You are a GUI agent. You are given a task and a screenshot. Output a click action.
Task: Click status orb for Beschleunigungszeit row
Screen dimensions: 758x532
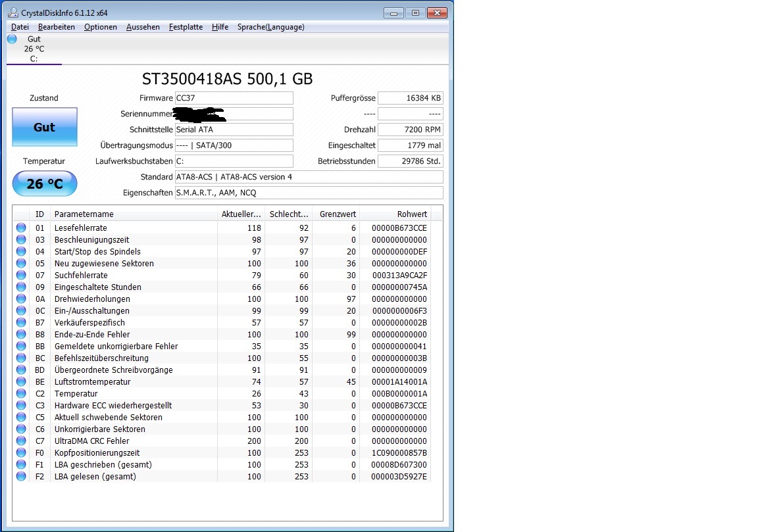tap(21, 239)
